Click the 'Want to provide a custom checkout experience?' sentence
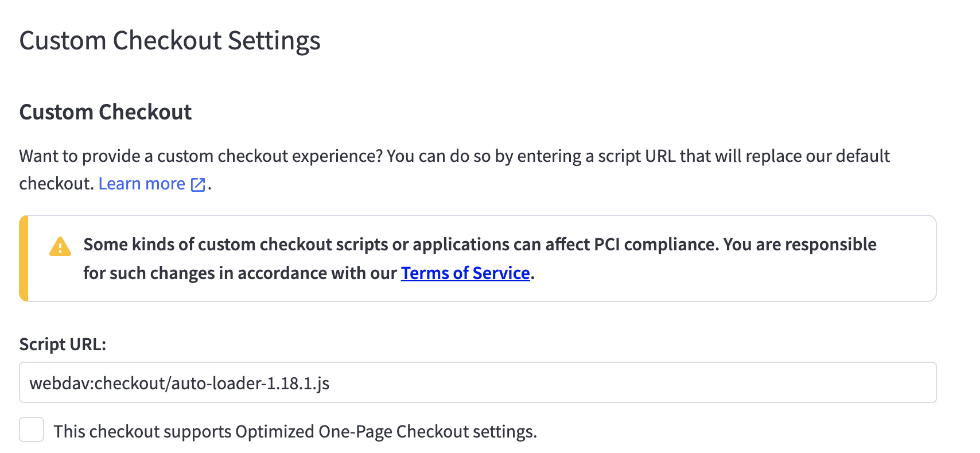The width and height of the screenshot is (980, 453). (x=200, y=156)
